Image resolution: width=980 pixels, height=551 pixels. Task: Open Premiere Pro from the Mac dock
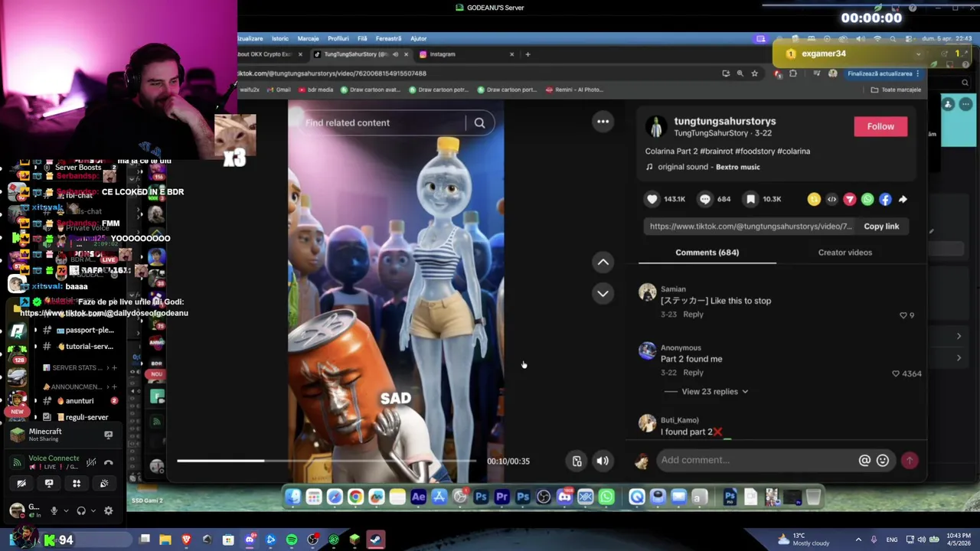[x=501, y=497]
